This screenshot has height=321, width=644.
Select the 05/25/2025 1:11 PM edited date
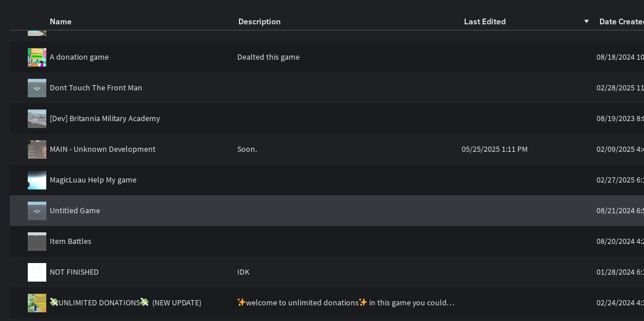pos(495,149)
